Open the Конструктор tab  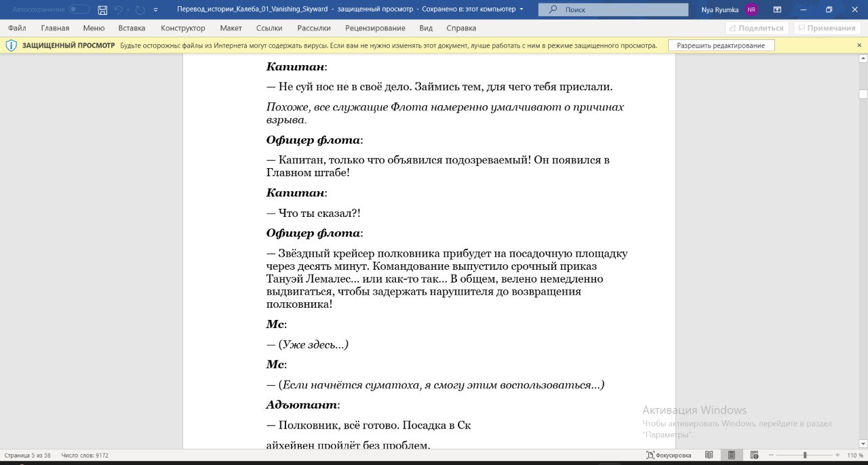183,28
